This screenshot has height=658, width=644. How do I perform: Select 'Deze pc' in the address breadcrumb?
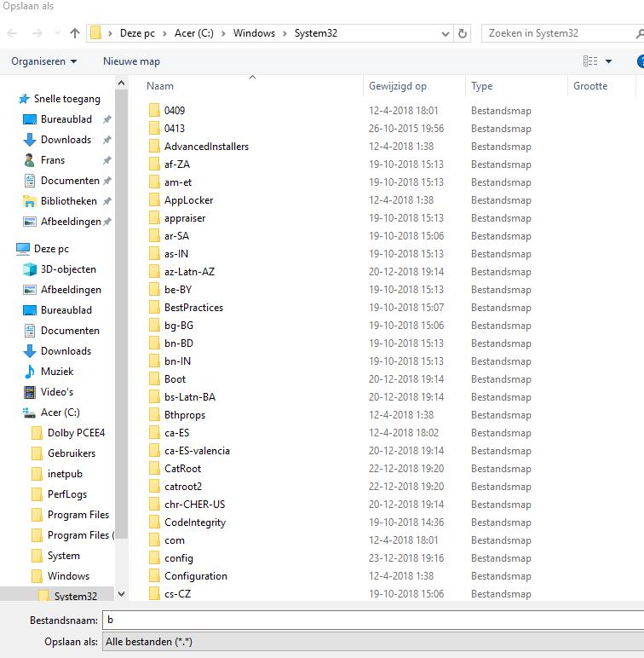point(137,33)
